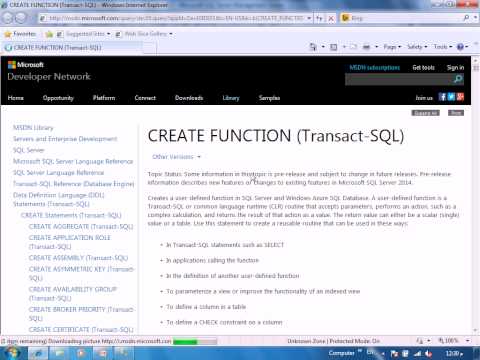The image size is (480, 360).
Task: Click the volume icon in system tray
Action: pyautogui.click(x=429, y=354)
